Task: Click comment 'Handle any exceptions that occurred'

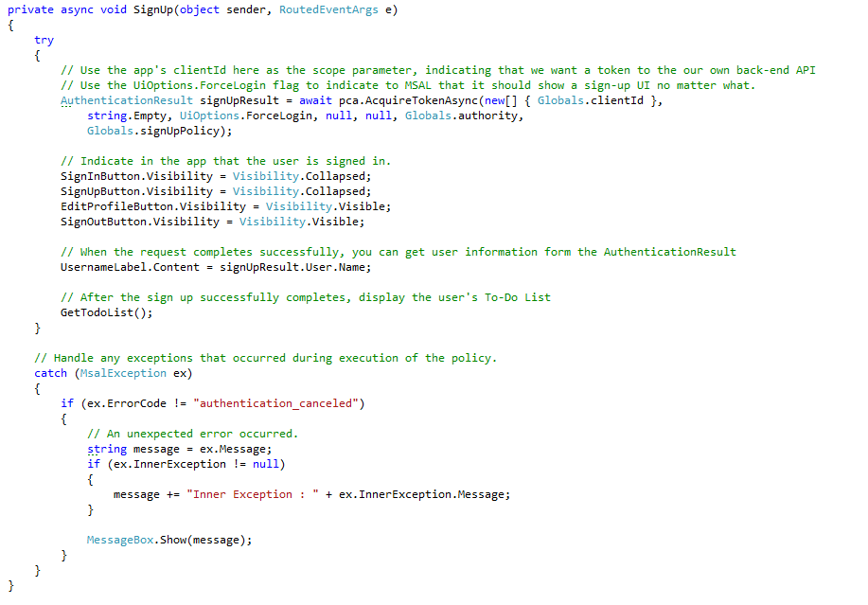Action: (x=266, y=358)
